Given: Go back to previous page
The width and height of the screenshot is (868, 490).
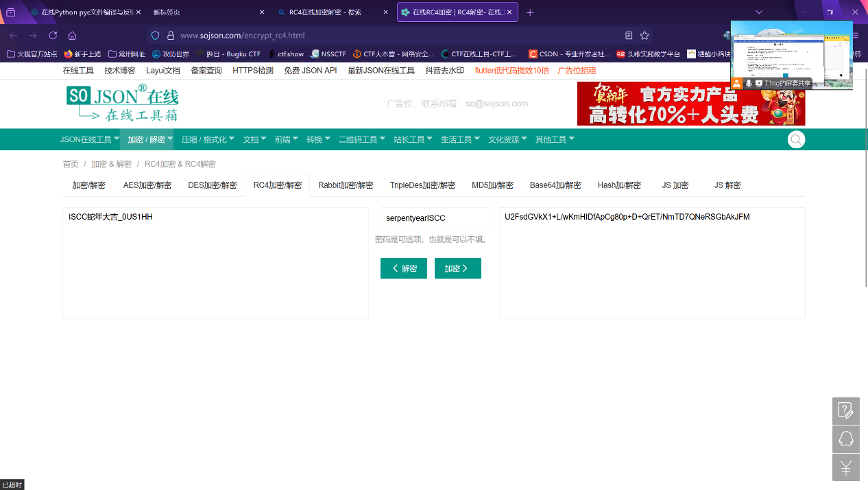Looking at the screenshot, I should (13, 36).
